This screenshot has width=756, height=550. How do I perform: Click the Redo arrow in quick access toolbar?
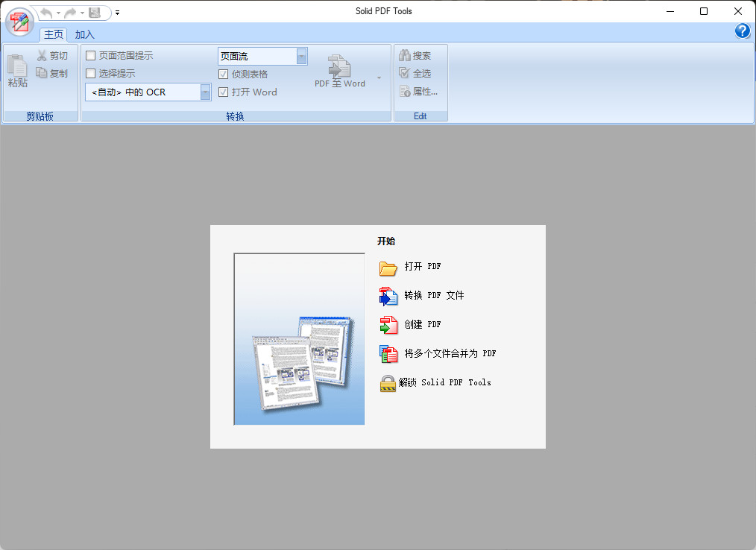pyautogui.click(x=70, y=13)
